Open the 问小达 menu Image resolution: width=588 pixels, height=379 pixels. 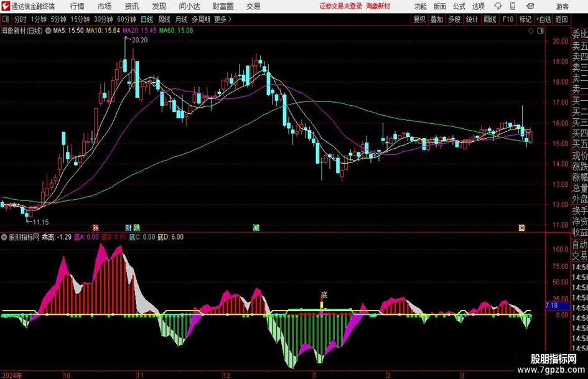pyautogui.click(x=190, y=6)
